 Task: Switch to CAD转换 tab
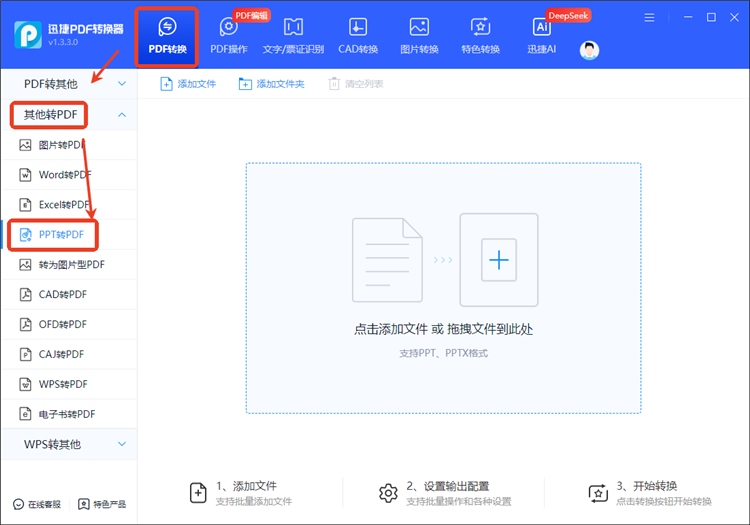coord(358,36)
